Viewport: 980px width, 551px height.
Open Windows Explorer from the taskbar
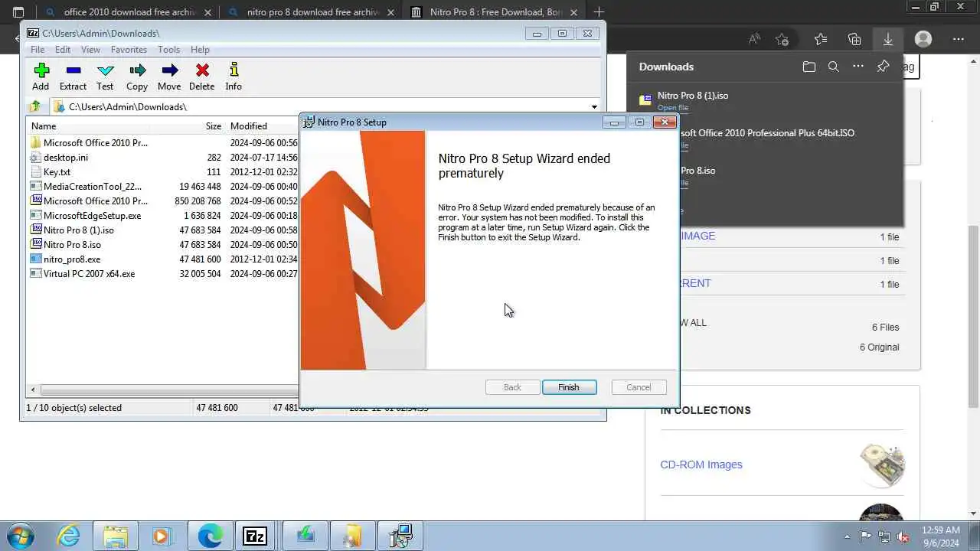click(115, 536)
